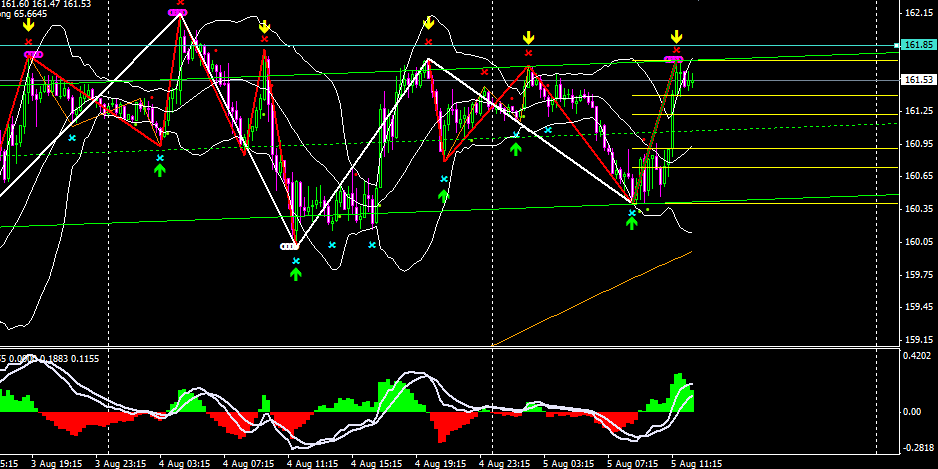Click the leftmost yellow down arrow signal

tap(28, 27)
